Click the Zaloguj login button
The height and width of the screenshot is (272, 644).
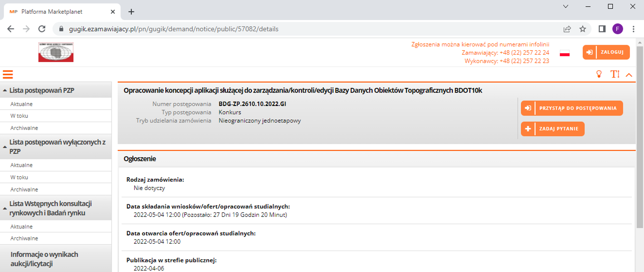click(x=606, y=52)
